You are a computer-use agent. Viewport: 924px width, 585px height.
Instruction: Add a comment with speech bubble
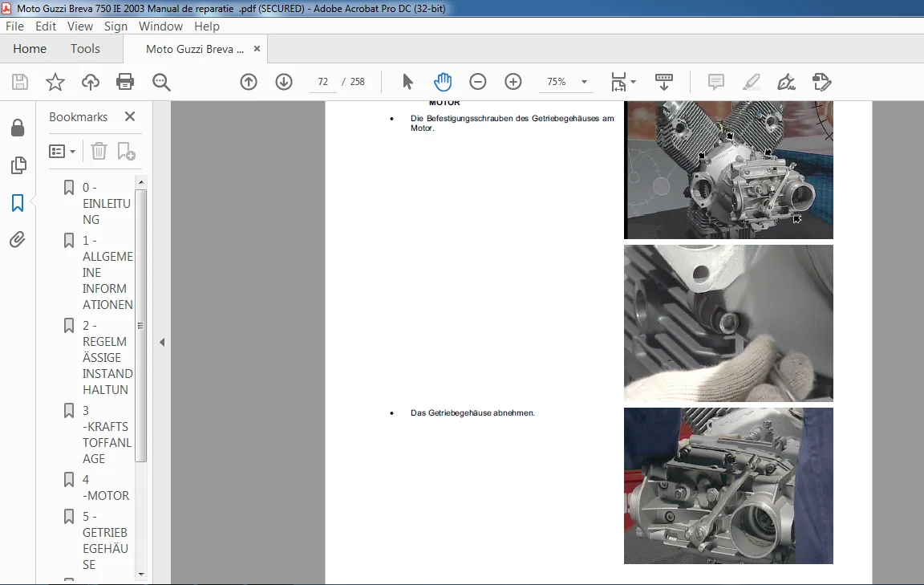(716, 82)
